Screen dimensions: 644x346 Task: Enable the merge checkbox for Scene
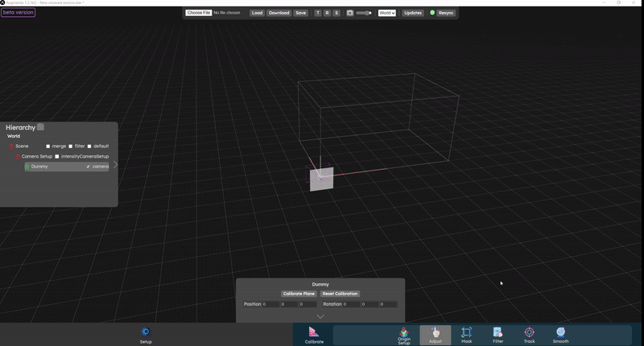(48, 146)
